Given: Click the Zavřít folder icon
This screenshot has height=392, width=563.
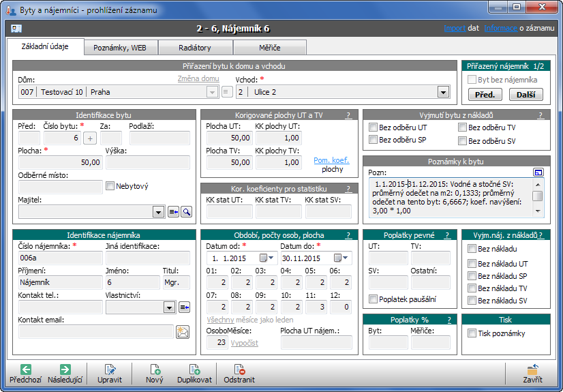Looking at the screenshot, I should coord(533,370).
